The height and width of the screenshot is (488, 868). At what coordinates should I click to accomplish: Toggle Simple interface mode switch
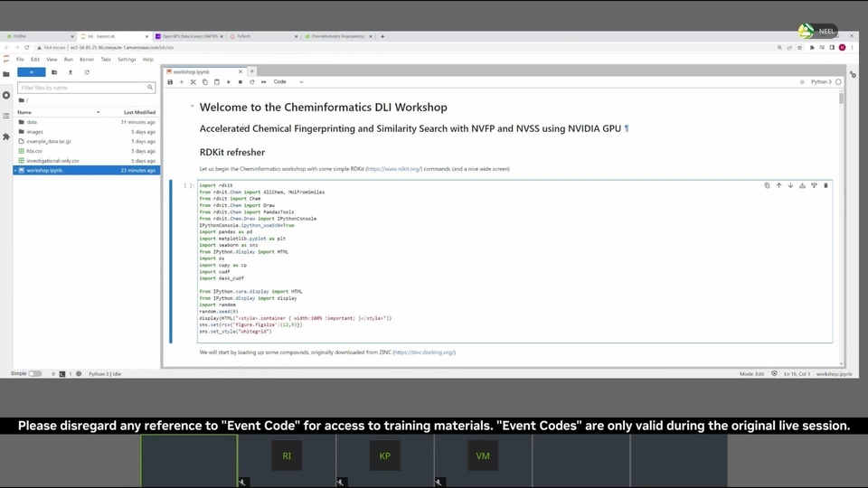(35, 374)
